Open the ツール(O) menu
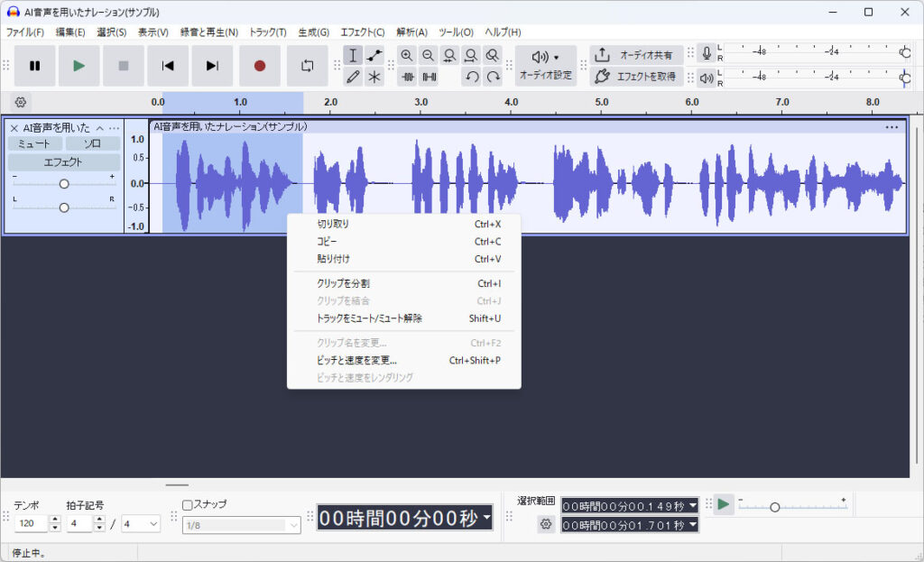924x562 pixels. (456, 32)
